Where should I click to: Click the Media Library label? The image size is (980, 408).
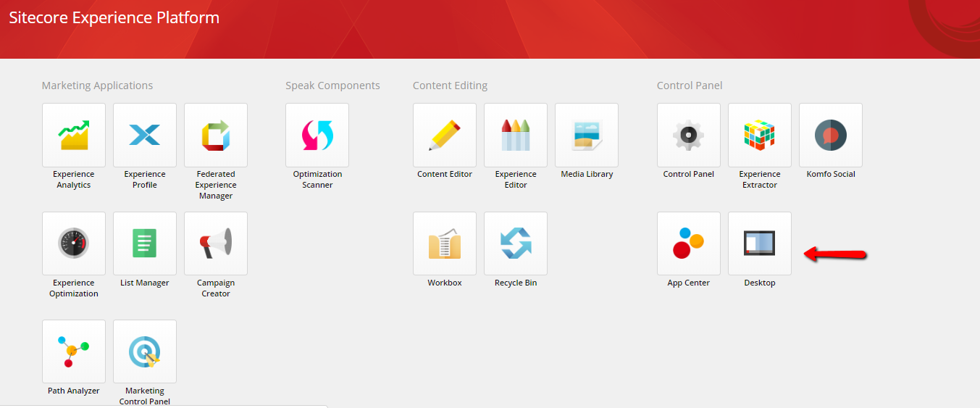[x=587, y=174]
